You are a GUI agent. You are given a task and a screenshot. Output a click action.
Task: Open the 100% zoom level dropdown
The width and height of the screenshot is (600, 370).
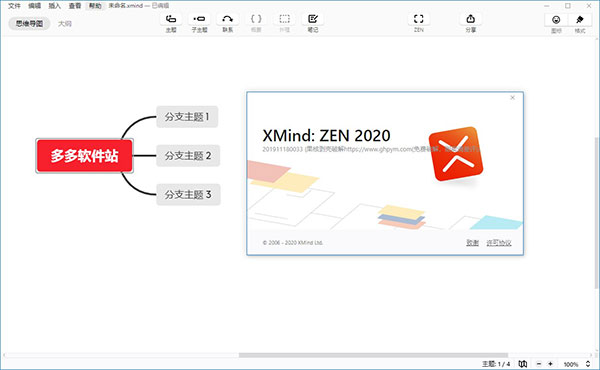click(571, 364)
